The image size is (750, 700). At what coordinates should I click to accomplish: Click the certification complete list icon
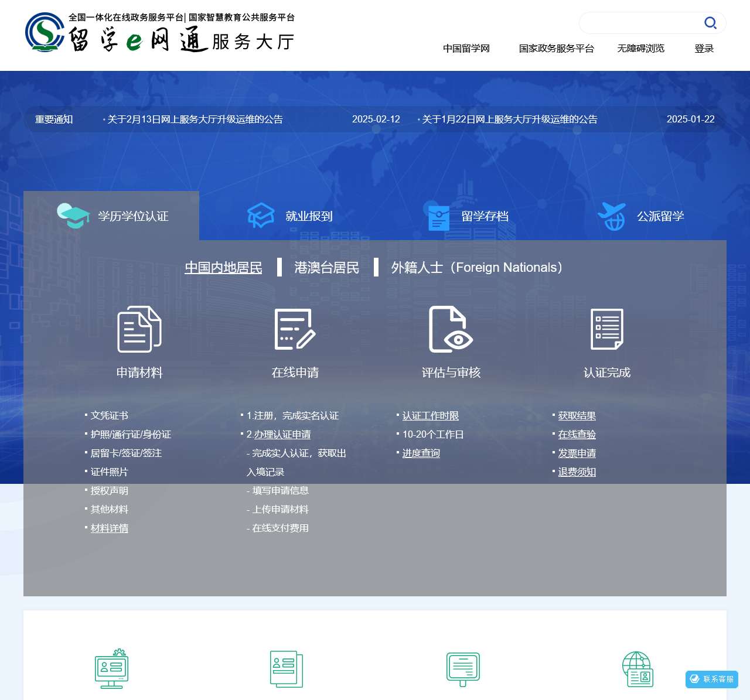coord(607,329)
